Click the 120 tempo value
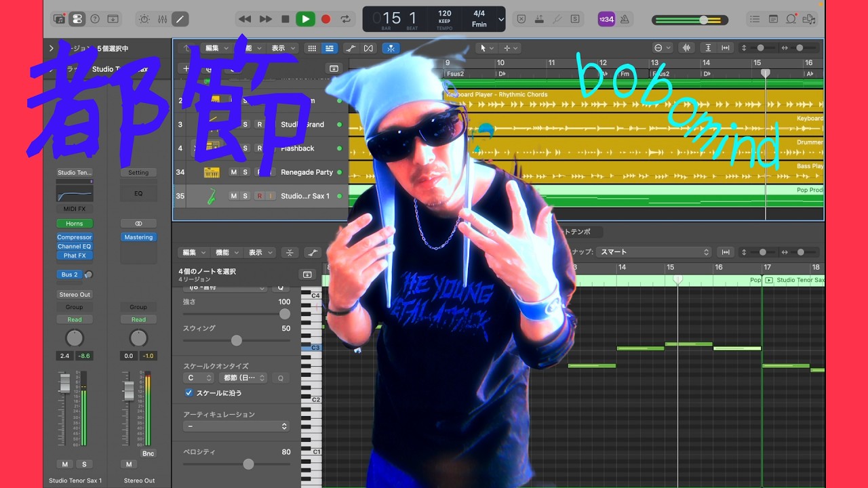This screenshot has height=488, width=868. tap(445, 14)
